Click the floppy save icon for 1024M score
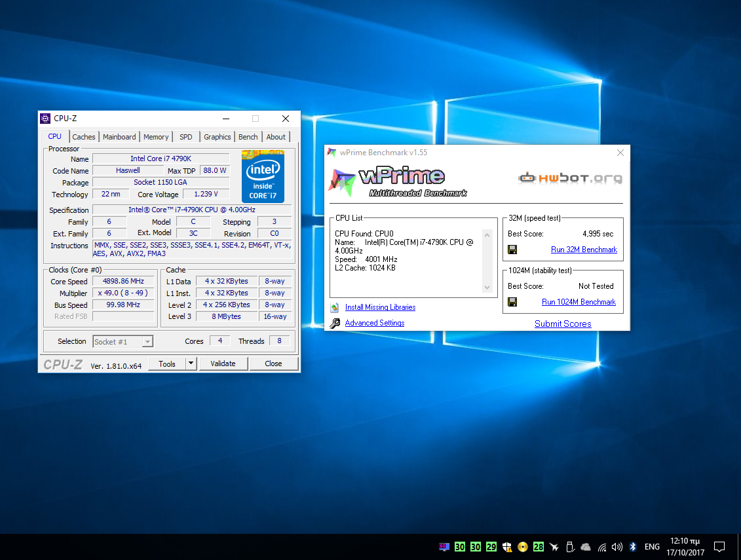 pyautogui.click(x=512, y=302)
